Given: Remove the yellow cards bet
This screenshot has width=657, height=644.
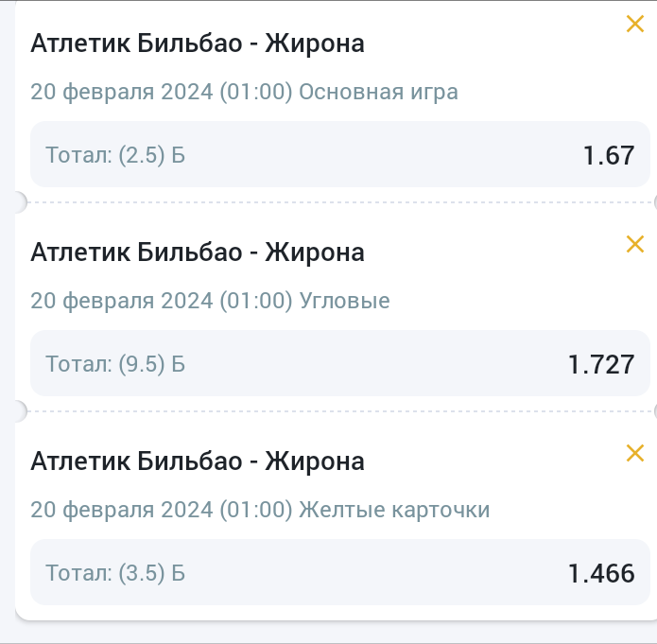Looking at the screenshot, I should (635, 453).
